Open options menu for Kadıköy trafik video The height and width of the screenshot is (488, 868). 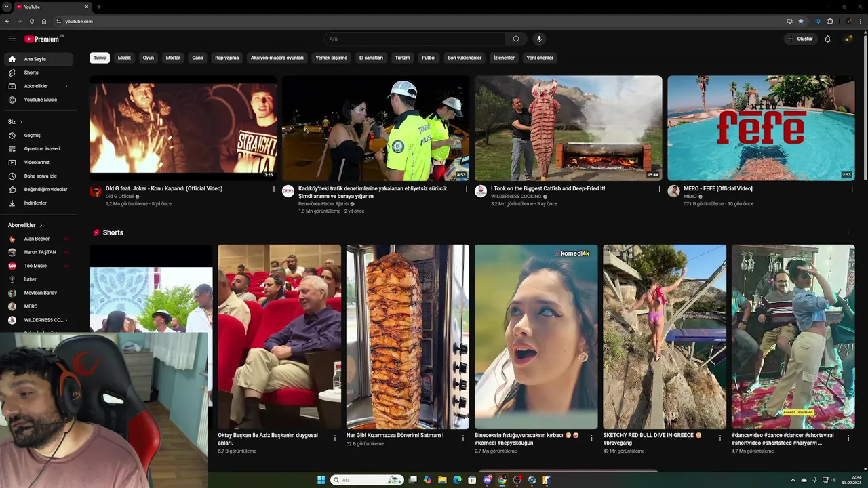(467, 189)
